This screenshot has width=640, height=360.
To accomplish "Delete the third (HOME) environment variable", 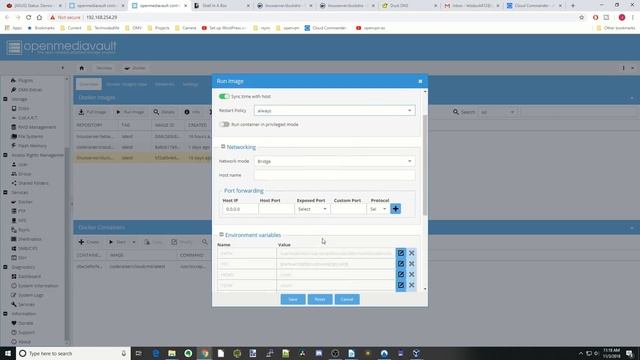I will tap(411, 274).
